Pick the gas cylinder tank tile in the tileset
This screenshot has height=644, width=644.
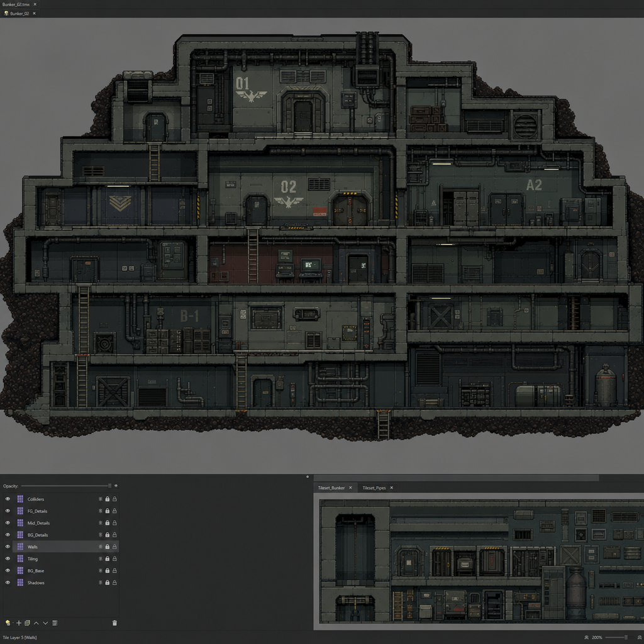coord(576,594)
